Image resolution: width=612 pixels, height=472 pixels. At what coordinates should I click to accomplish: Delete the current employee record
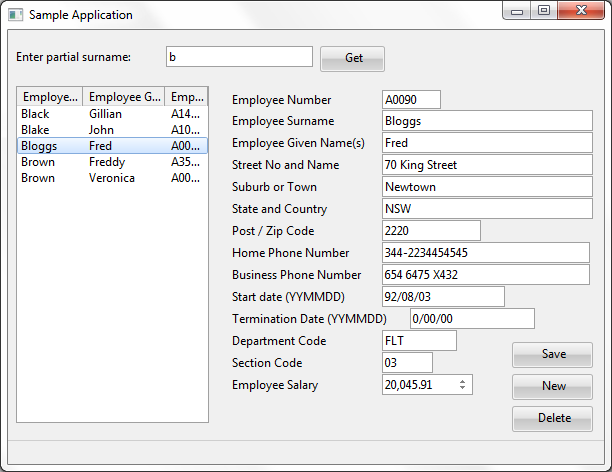click(x=552, y=418)
